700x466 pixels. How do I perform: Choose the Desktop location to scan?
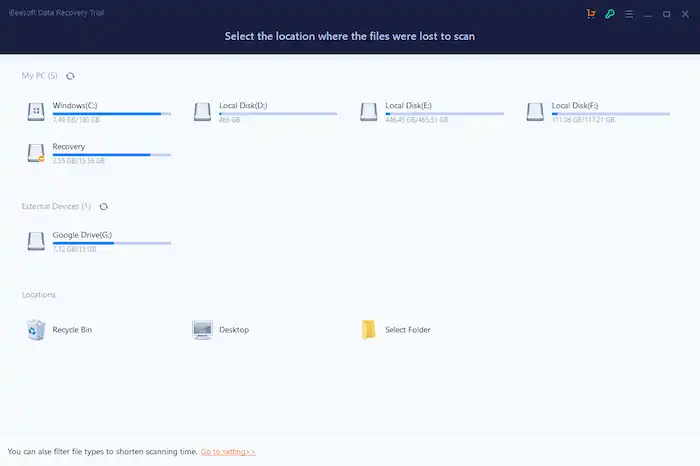click(203, 329)
